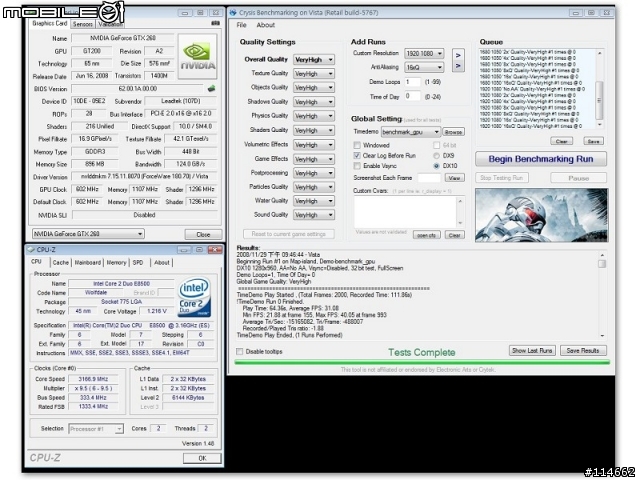Open the Shaders Quality dropdown
640x480 pixels.
point(314,131)
